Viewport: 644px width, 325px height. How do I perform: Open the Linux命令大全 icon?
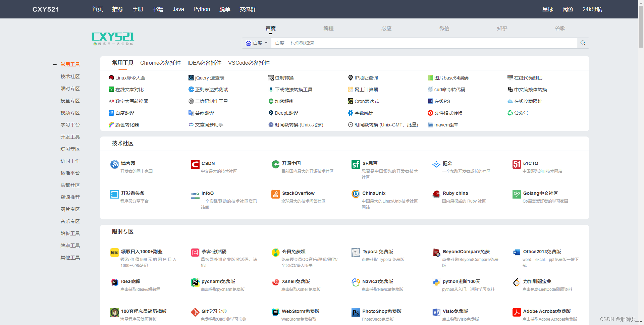(111, 78)
